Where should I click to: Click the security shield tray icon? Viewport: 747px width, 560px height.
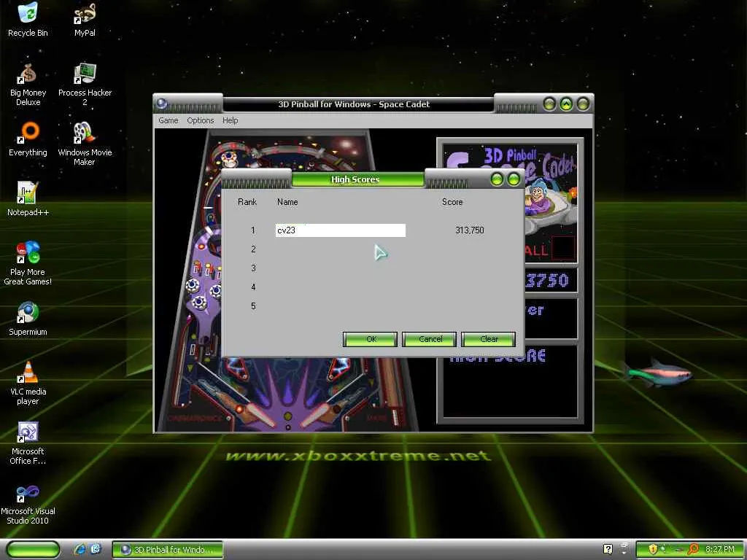[x=653, y=549]
